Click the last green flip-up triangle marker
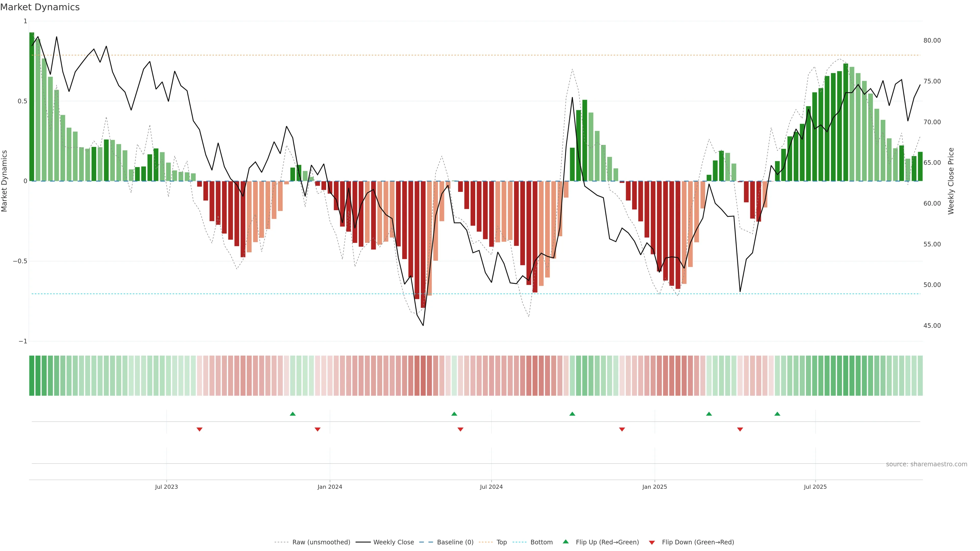The image size is (980, 551). click(x=777, y=414)
